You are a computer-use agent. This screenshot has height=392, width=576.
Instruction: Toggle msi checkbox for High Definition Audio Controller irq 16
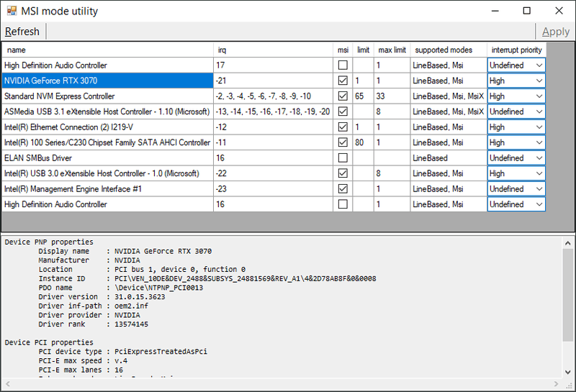(x=343, y=204)
